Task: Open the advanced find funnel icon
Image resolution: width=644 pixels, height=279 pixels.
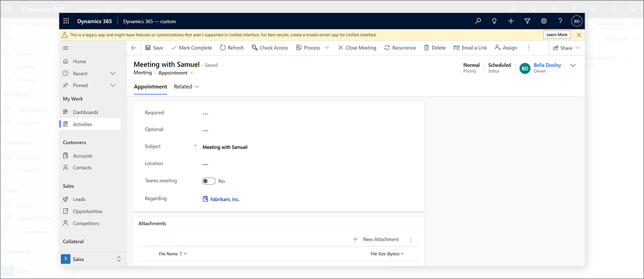Action: [527, 21]
